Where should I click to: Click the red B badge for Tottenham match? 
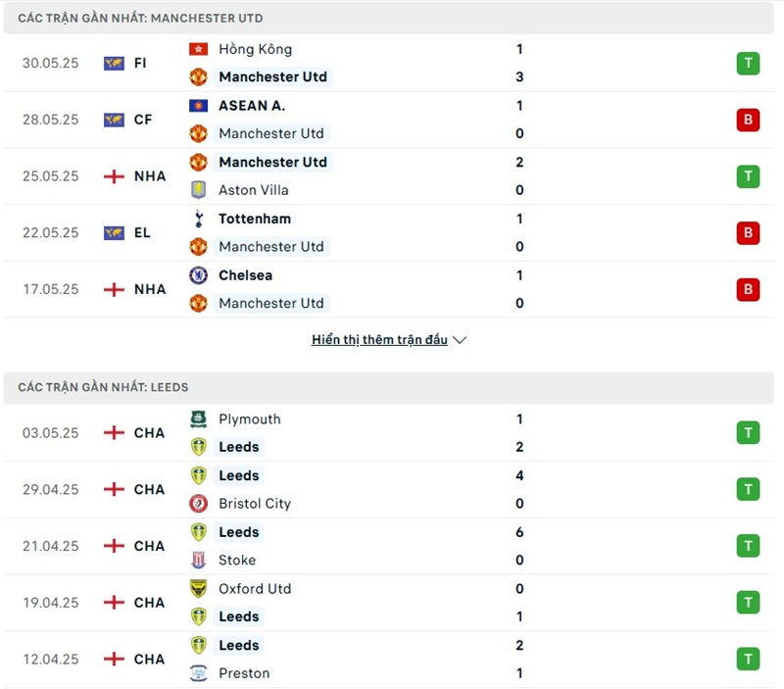[x=748, y=233]
